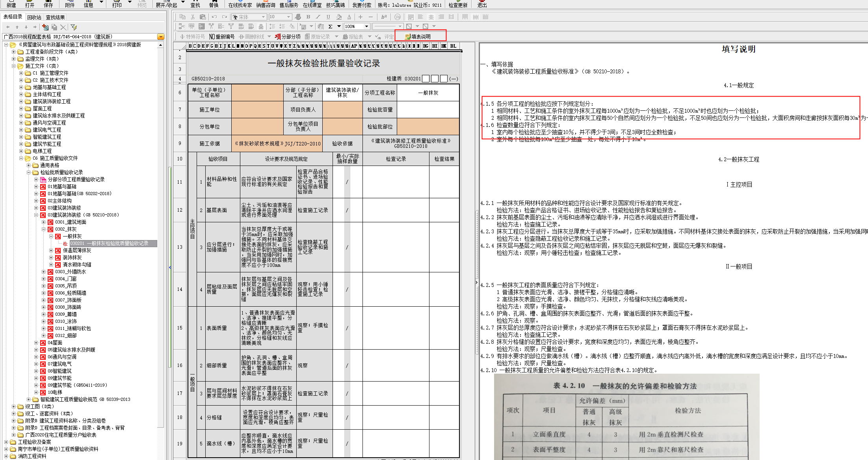This screenshot has width=868, height=460.
Task: Click the copy node icon in catalog toolbar
Action: 54,27
